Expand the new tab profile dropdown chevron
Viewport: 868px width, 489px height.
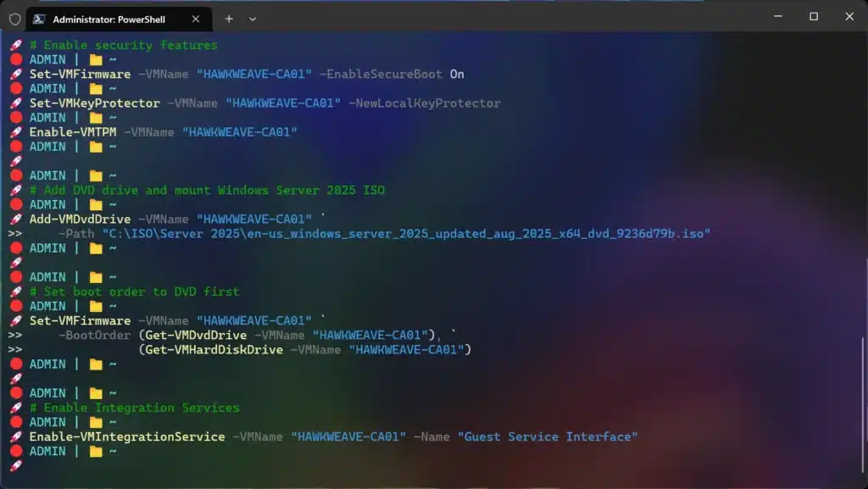click(x=253, y=18)
